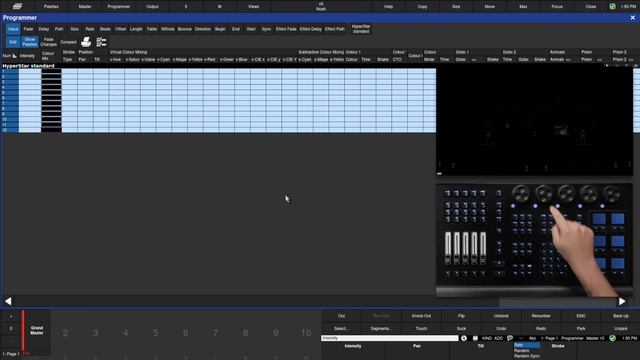Open Programmer from the top toolbar

tap(119, 6)
